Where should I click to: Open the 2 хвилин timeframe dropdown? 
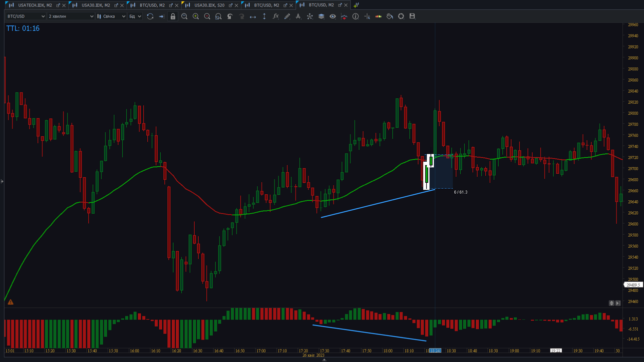coord(70,16)
